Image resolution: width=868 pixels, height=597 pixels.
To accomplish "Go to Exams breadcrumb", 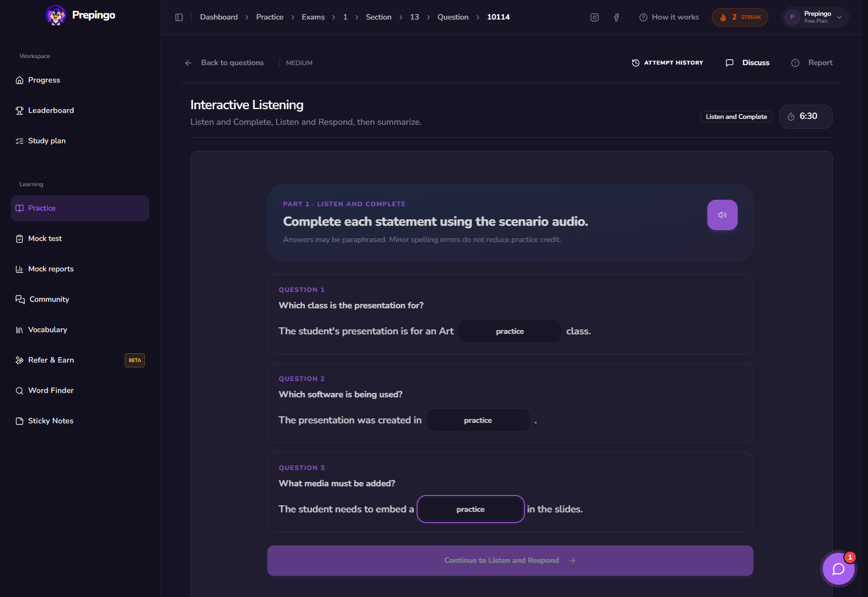I will (313, 17).
